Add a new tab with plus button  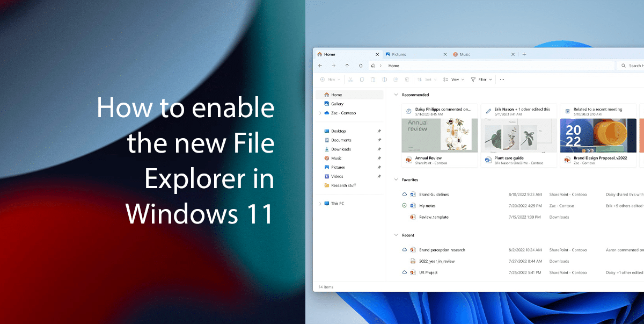point(524,54)
